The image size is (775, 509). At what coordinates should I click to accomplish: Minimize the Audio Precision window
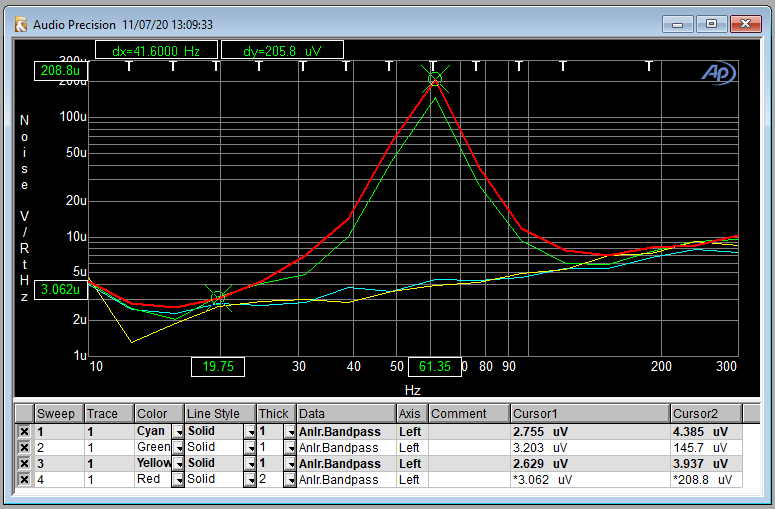678,24
